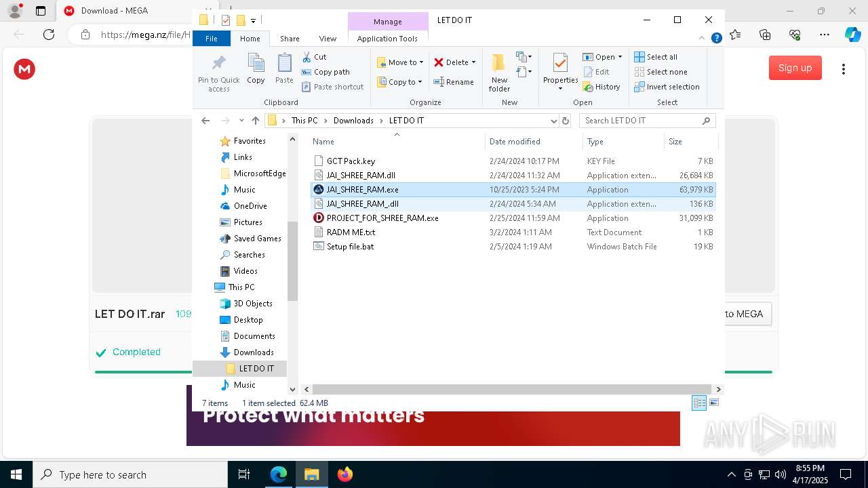
Task: Open Properties from the ribbon
Action: (x=560, y=72)
